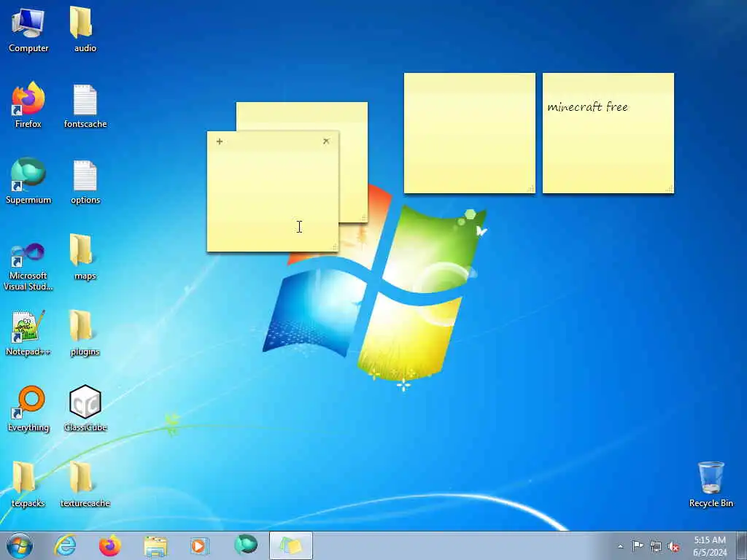Screen dimensions: 747x560
Task: Open Windows Media Player from taskbar
Action: coord(200,545)
